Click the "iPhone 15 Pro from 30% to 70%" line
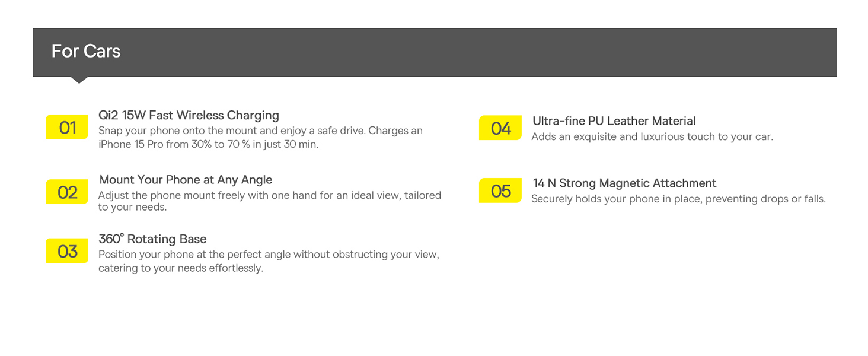 208,144
